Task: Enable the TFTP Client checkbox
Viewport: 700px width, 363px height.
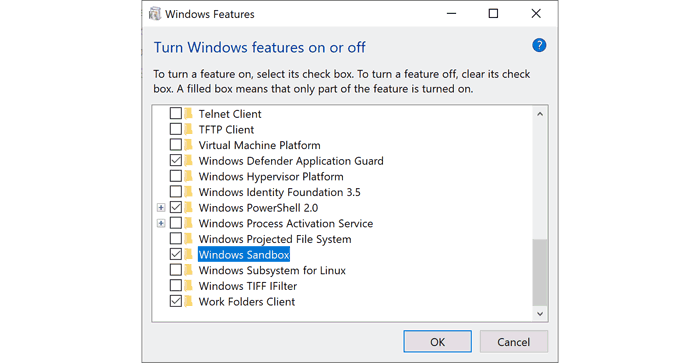Action: coord(176,129)
